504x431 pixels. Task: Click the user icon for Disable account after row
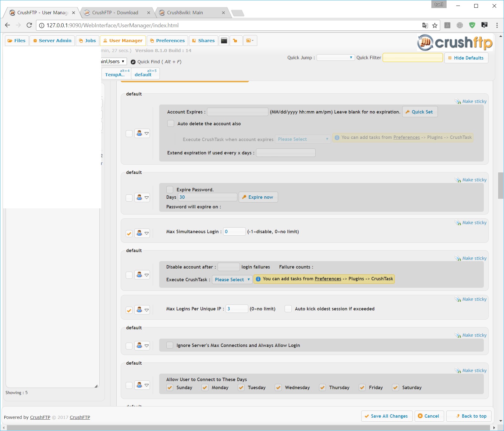[x=139, y=275]
